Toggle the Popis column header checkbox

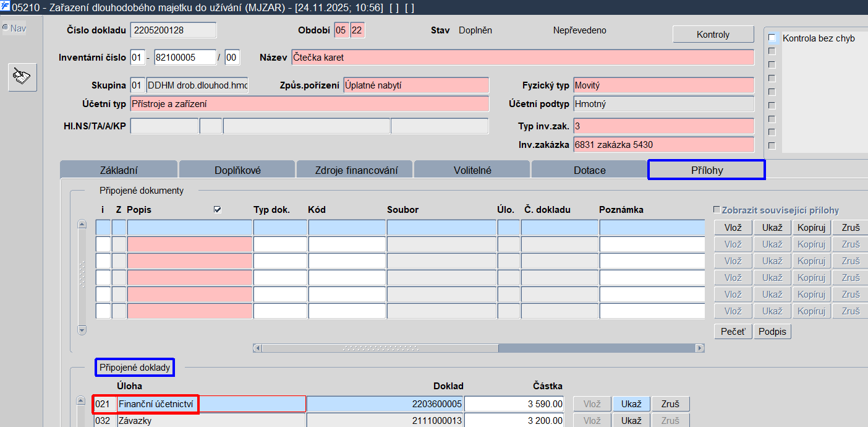pyautogui.click(x=218, y=210)
